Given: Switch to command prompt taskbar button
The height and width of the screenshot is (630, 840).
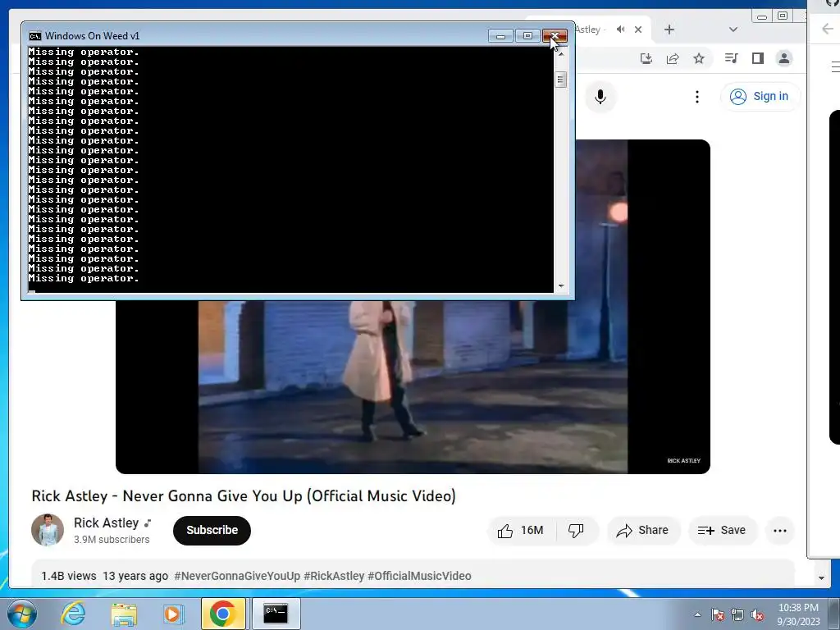Looking at the screenshot, I should tap(276, 614).
